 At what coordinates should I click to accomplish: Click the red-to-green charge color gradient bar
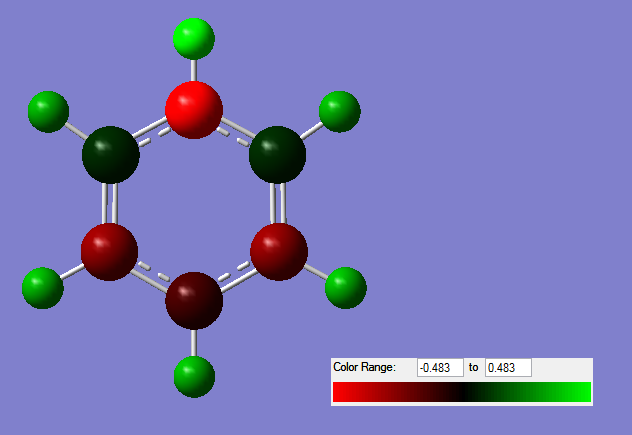[462, 392]
